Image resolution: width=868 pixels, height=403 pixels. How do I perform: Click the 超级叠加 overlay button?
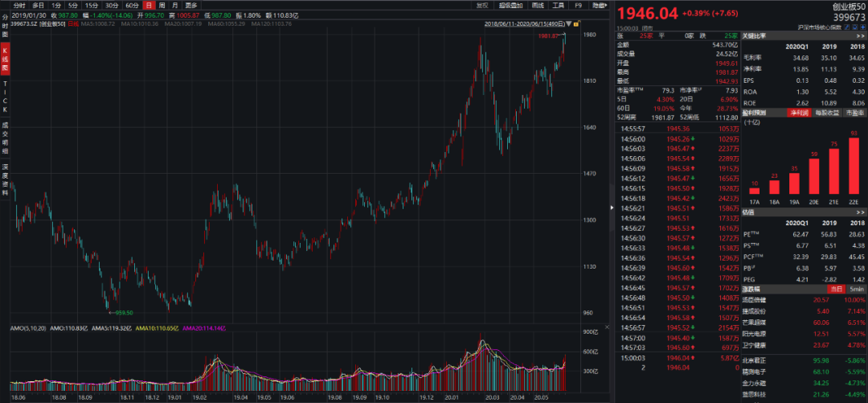click(510, 5)
